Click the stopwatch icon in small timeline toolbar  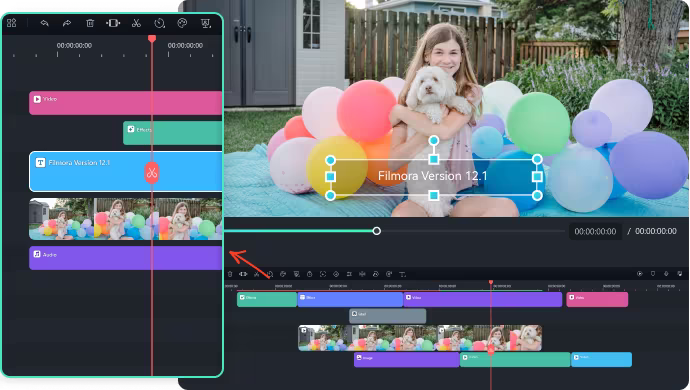tap(310, 274)
